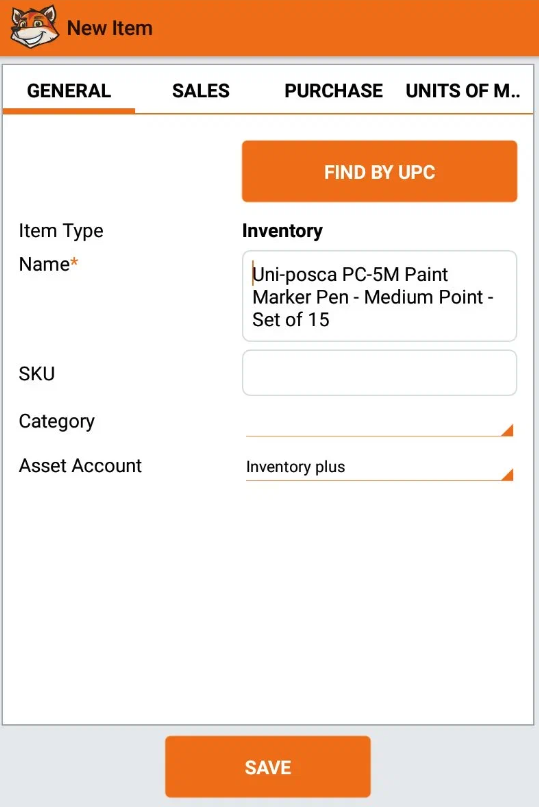The width and height of the screenshot is (539, 807).
Task: Switch to the GENERAL tab
Action: click(x=69, y=91)
